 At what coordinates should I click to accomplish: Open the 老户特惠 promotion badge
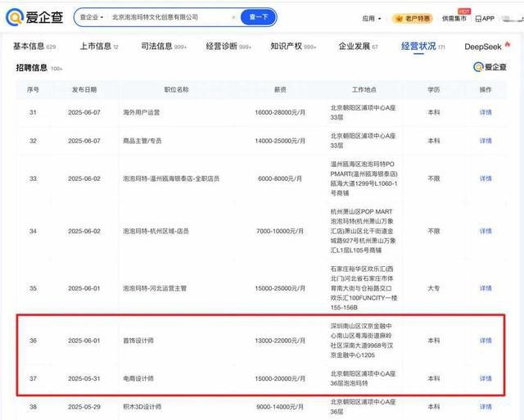tap(413, 18)
